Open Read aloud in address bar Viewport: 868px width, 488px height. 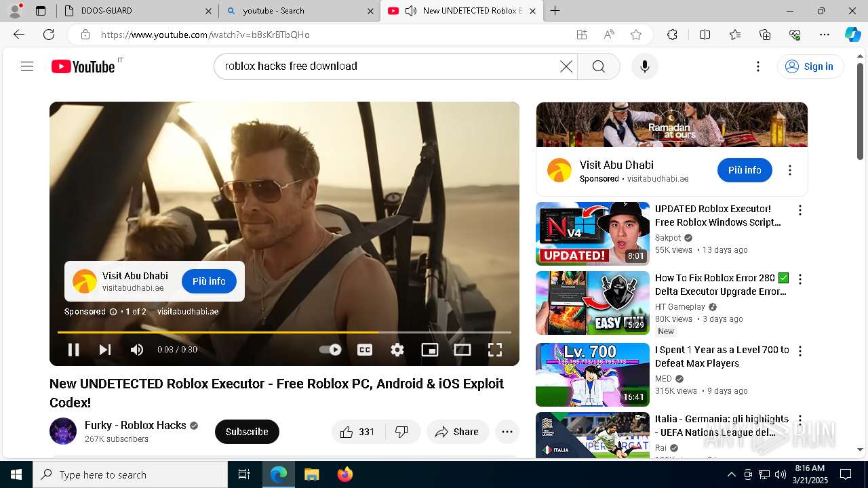click(x=609, y=35)
